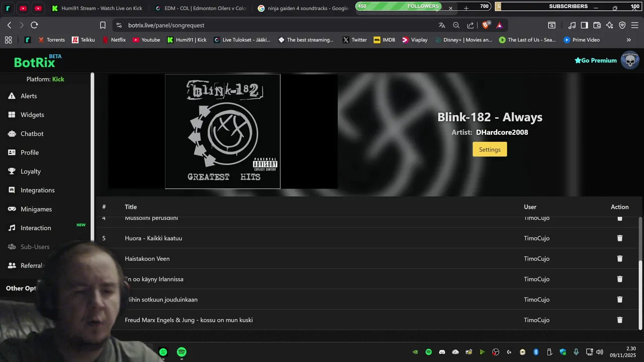Open song request Settings button
This screenshot has width=644, height=362.
pyautogui.click(x=490, y=149)
